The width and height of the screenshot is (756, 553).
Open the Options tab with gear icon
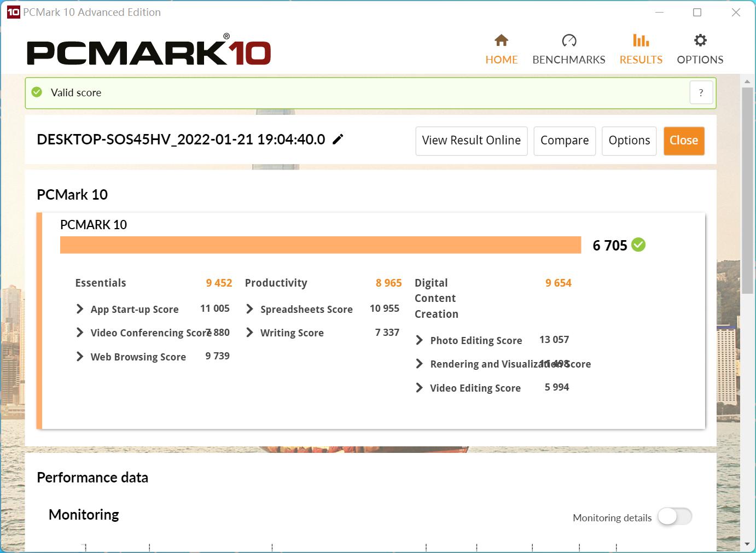[x=700, y=49]
